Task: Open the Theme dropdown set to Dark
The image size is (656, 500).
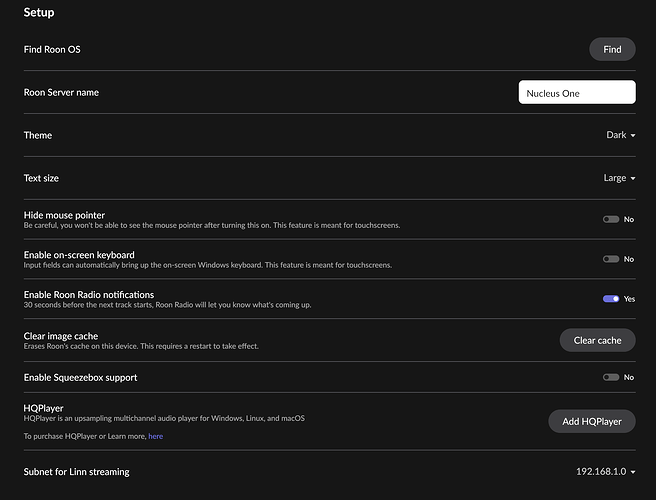Action: [621, 135]
